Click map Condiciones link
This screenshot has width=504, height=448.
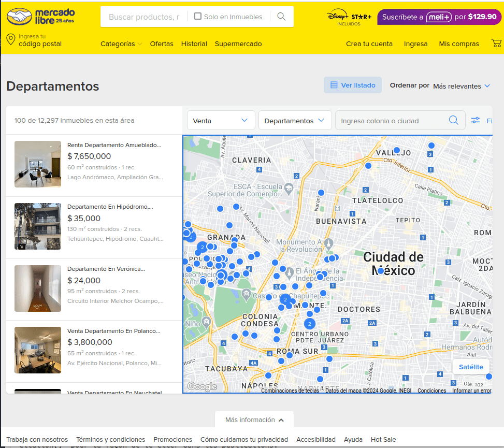click(431, 391)
